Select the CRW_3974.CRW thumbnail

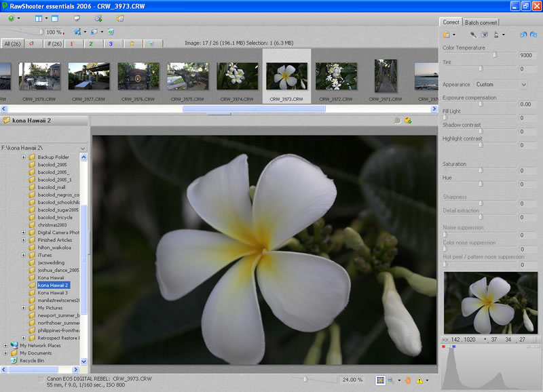coord(237,77)
